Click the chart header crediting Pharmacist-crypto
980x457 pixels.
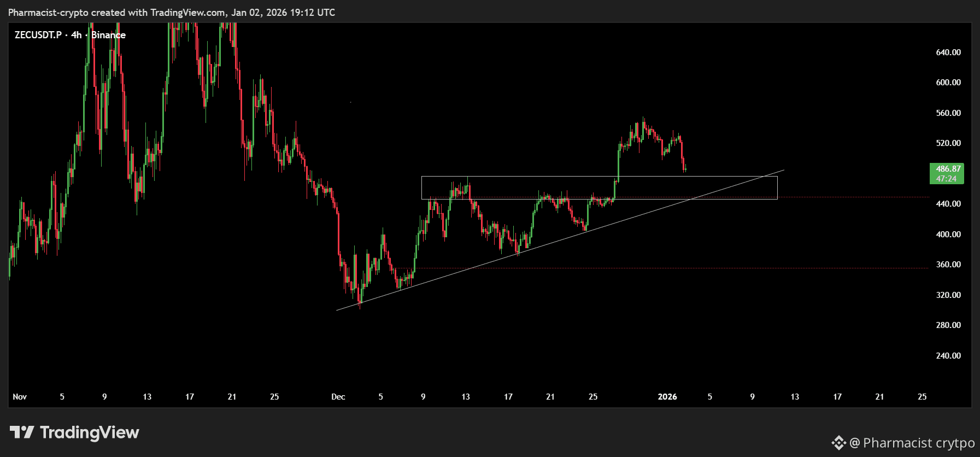172,12
